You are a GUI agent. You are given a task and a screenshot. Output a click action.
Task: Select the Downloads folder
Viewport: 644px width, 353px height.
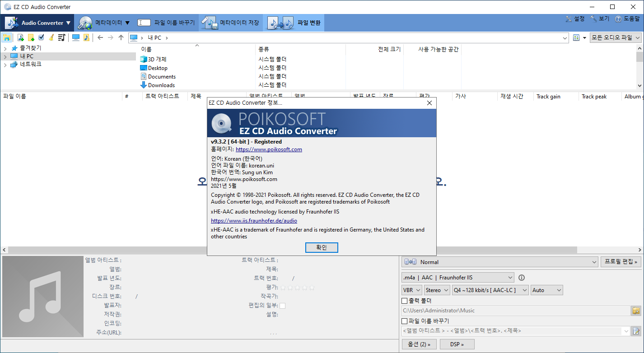tap(157, 85)
